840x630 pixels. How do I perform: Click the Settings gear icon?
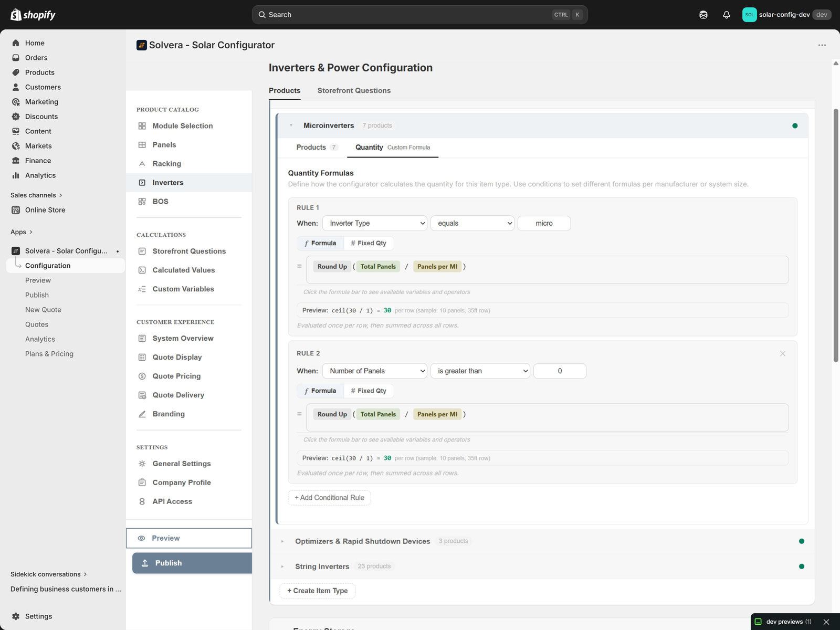pos(16,616)
